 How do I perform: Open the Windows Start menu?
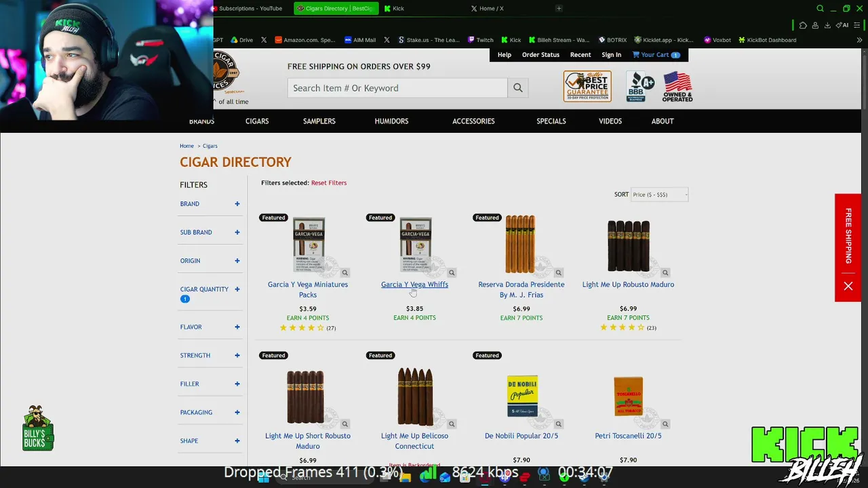(263, 477)
